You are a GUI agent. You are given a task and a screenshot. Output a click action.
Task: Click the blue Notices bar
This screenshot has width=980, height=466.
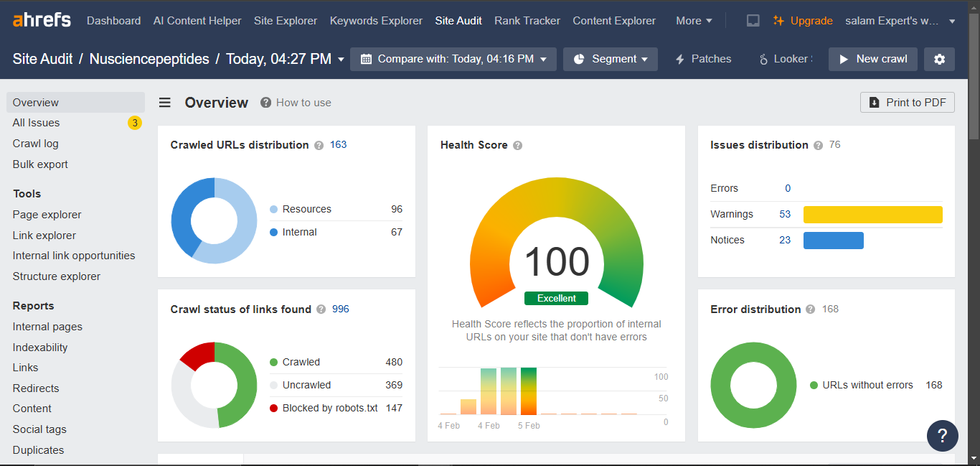[833, 241]
